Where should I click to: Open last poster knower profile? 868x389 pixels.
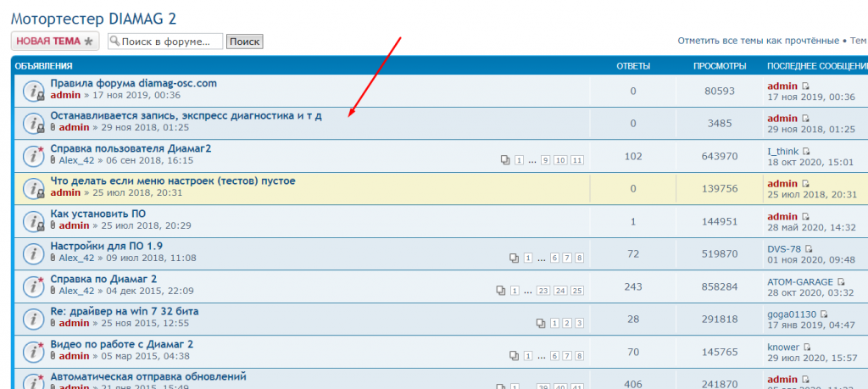click(x=784, y=347)
